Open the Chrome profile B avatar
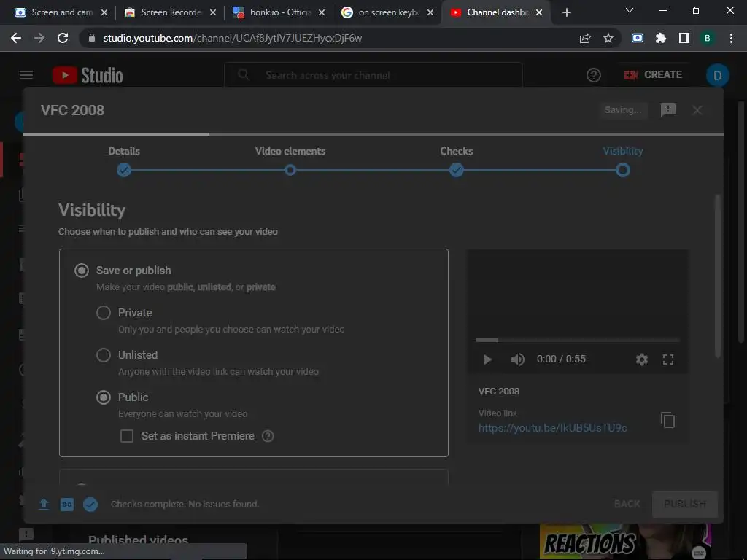 (708, 38)
